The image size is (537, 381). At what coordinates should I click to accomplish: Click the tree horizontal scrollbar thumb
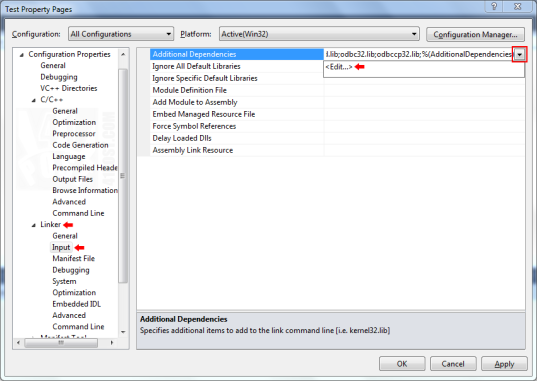pos(61,342)
